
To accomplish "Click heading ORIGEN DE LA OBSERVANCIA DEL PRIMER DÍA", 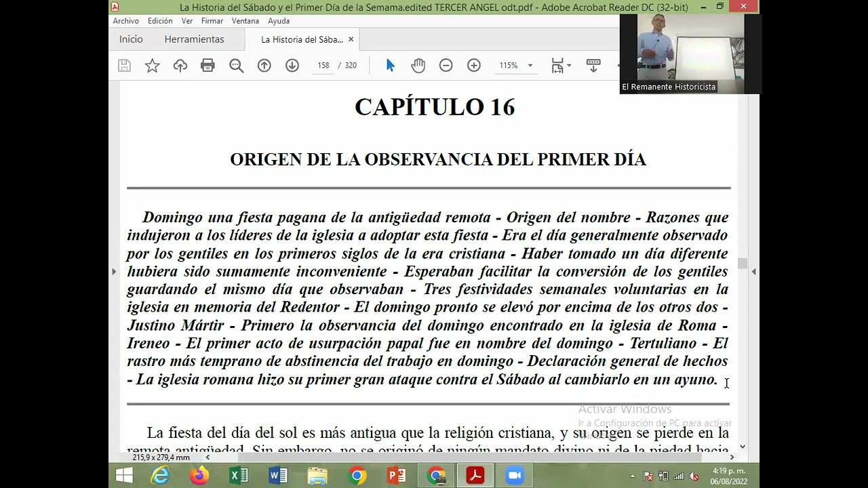I will click(x=437, y=159).
